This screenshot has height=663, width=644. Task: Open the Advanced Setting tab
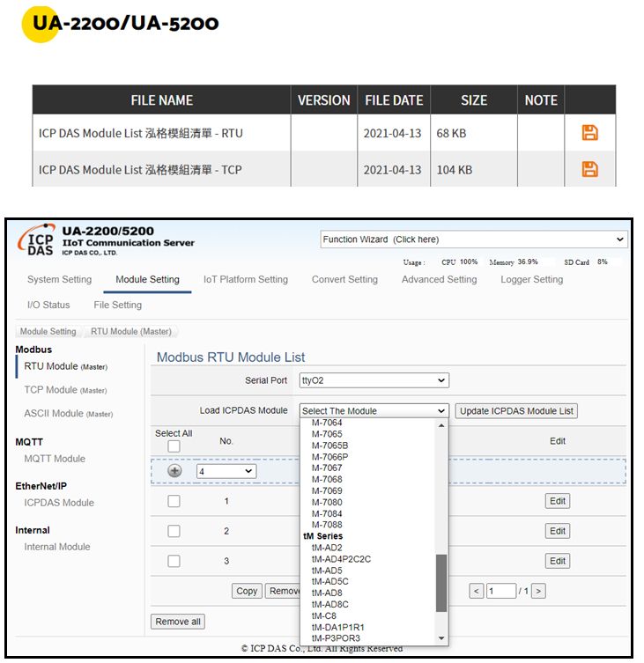click(440, 279)
